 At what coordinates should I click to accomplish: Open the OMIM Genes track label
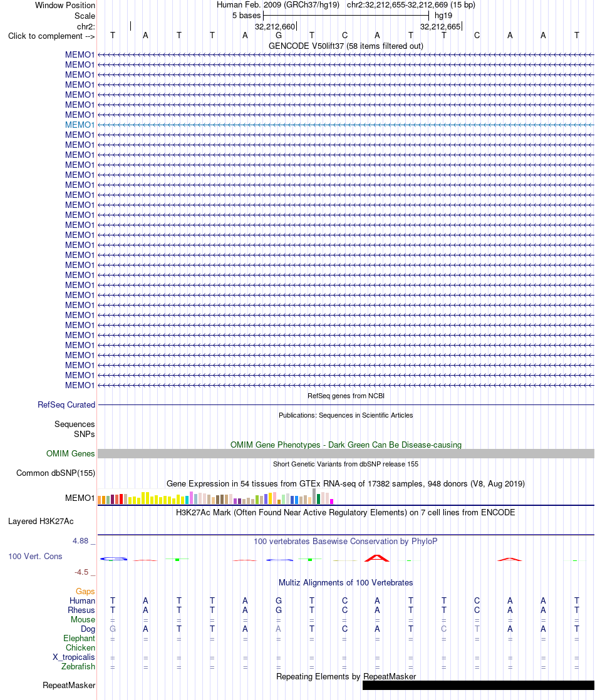71,453
